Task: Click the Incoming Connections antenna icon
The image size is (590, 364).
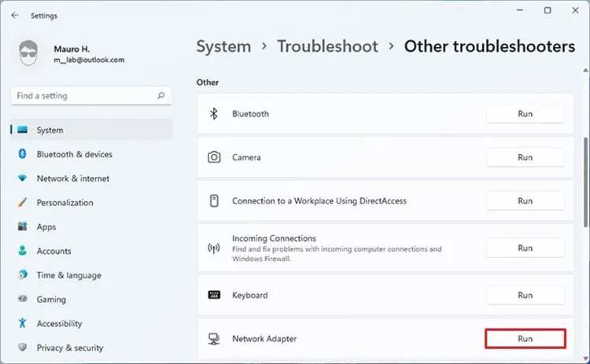Action: coord(214,248)
